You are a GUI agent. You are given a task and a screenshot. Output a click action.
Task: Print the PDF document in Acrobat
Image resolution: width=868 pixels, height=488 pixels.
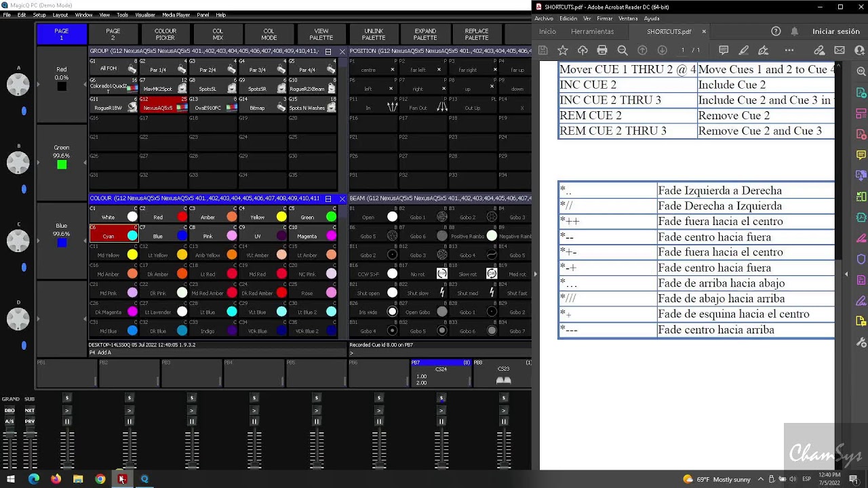[x=602, y=50]
